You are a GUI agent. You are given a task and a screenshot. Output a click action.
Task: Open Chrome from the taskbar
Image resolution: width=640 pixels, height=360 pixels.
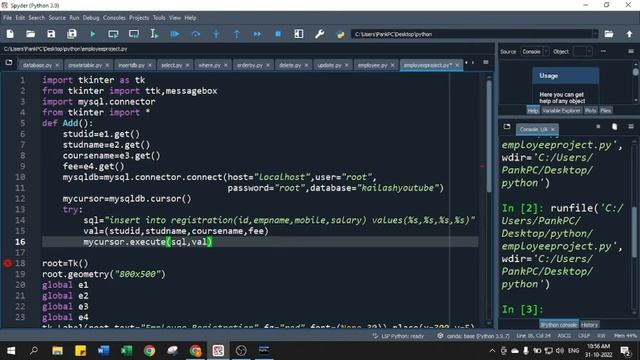(x=149, y=350)
